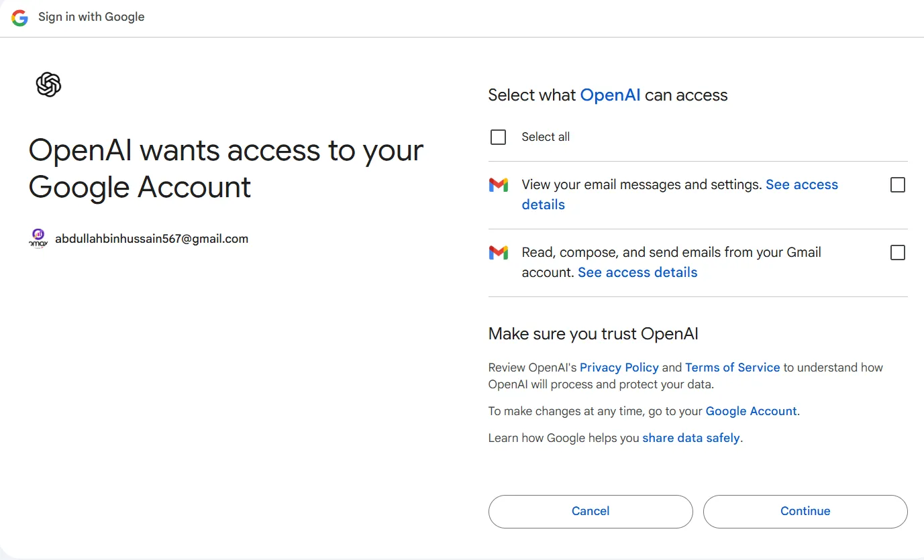Click the Google logo in header

point(19,17)
